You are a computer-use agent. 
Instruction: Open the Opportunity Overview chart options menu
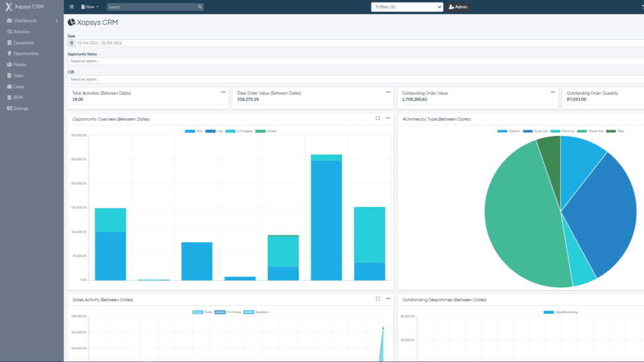click(388, 118)
